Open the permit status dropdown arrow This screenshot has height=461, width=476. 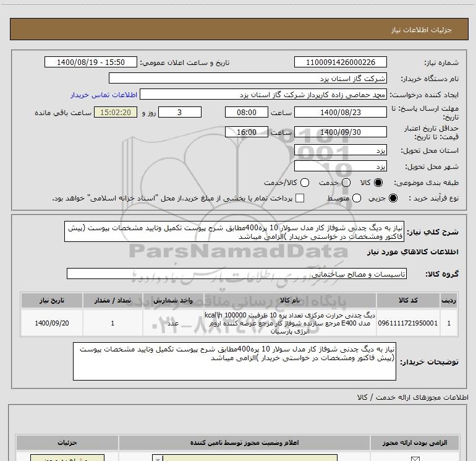(158, 459)
